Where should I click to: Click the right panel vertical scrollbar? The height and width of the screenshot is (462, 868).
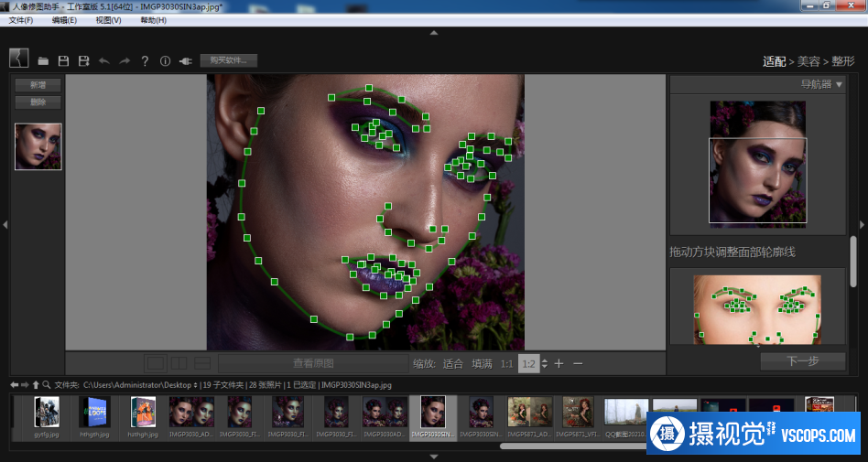[853, 261]
